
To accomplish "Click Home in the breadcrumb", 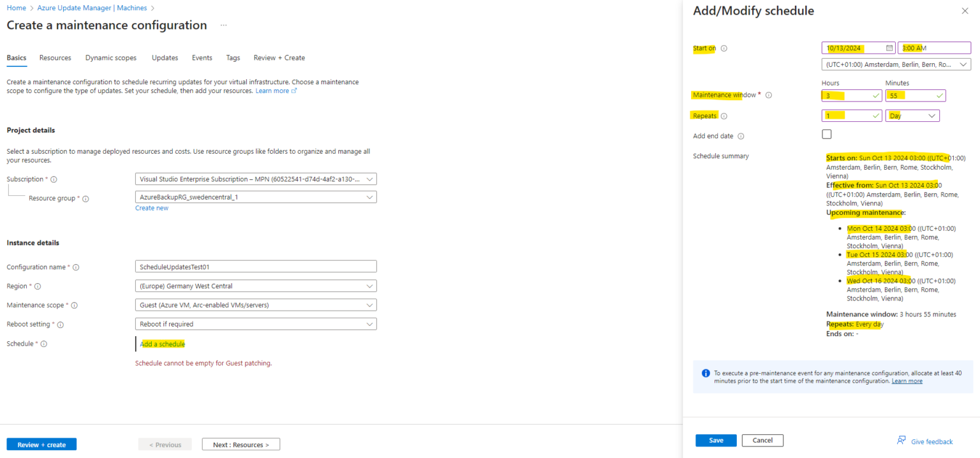I will coord(16,8).
